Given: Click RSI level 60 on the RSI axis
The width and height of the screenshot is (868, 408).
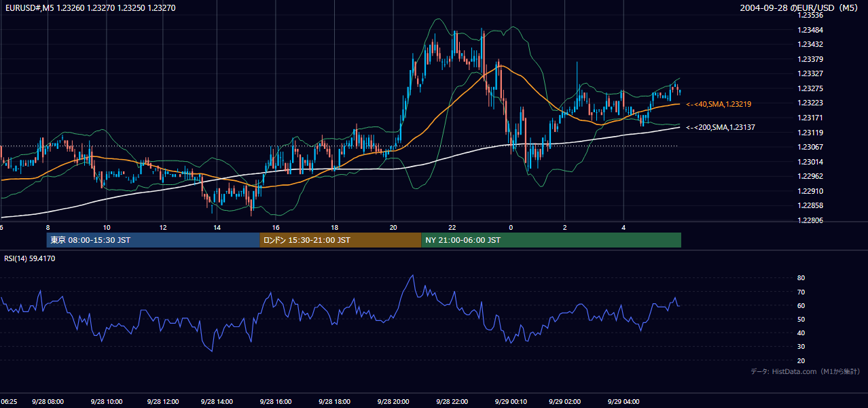Looking at the screenshot, I should [x=801, y=305].
